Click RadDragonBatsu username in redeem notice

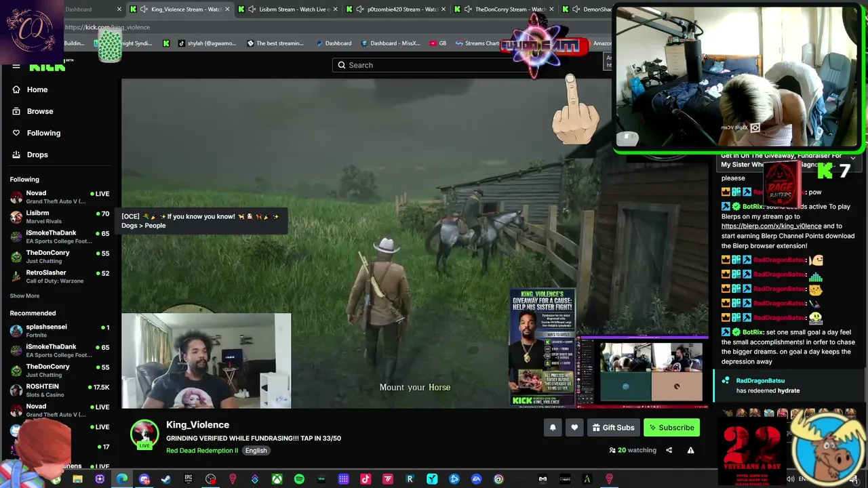click(x=760, y=381)
